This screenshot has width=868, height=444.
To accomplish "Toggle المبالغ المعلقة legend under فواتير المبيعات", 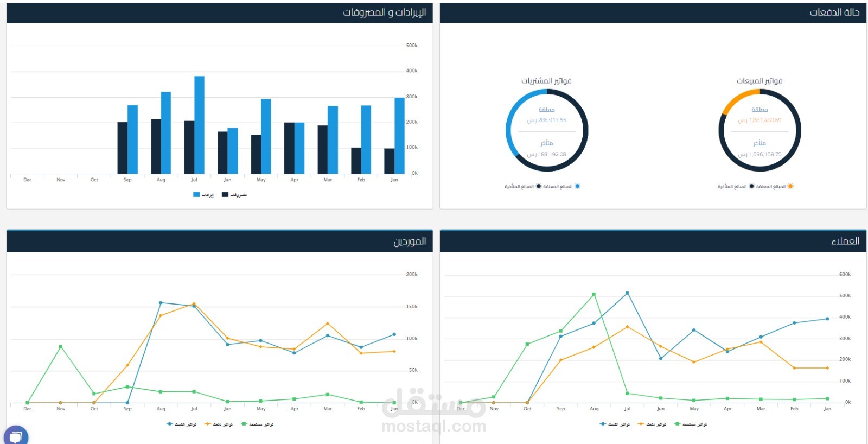I will point(775,186).
